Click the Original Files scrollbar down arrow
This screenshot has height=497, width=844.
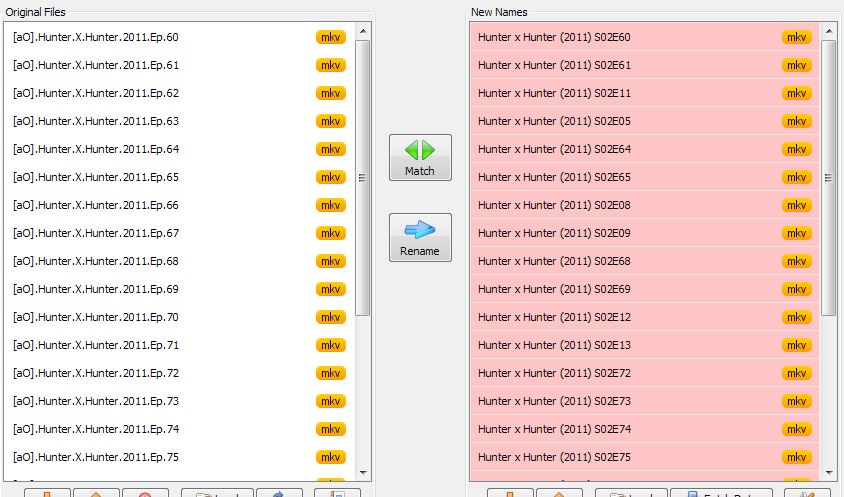tap(363, 473)
